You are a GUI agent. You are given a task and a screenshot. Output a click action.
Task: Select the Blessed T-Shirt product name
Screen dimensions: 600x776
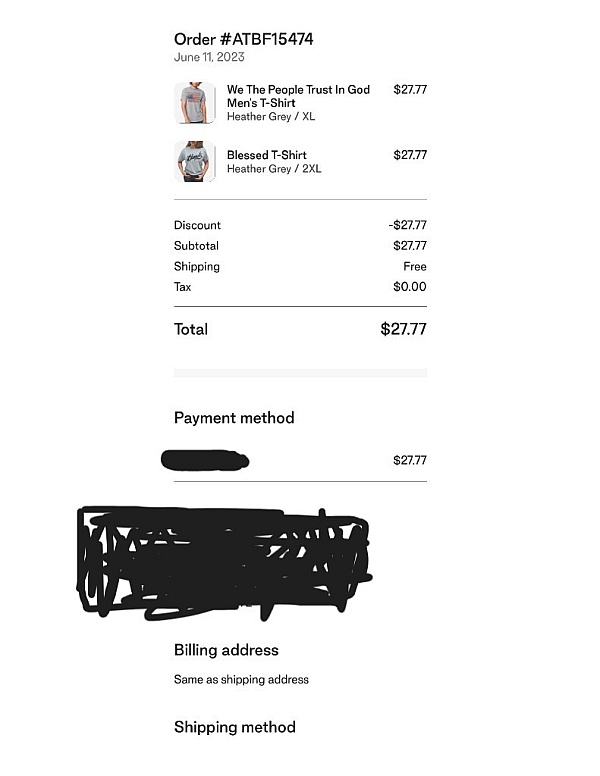[266, 155]
